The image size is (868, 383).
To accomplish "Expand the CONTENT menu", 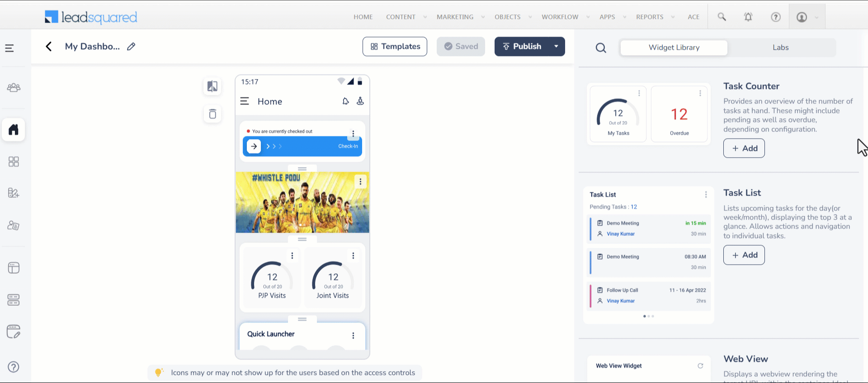I will (406, 17).
